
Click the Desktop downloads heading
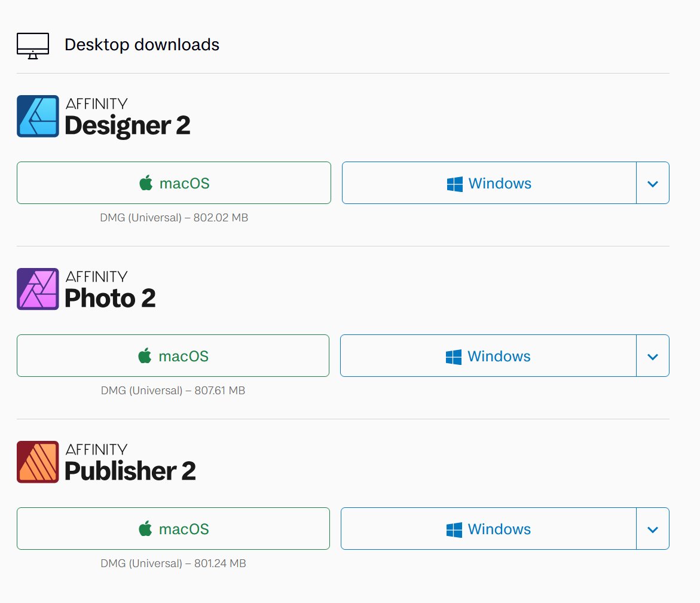point(142,45)
